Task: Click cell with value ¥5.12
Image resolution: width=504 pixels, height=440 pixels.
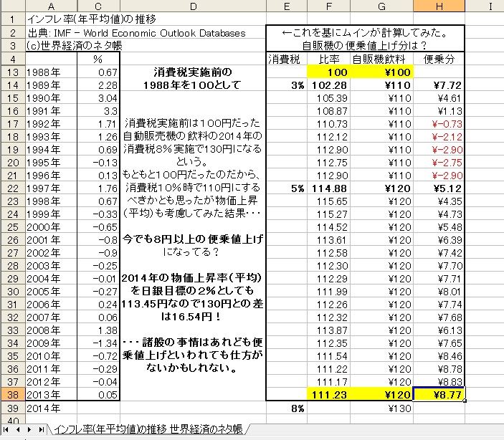Action: (439, 188)
